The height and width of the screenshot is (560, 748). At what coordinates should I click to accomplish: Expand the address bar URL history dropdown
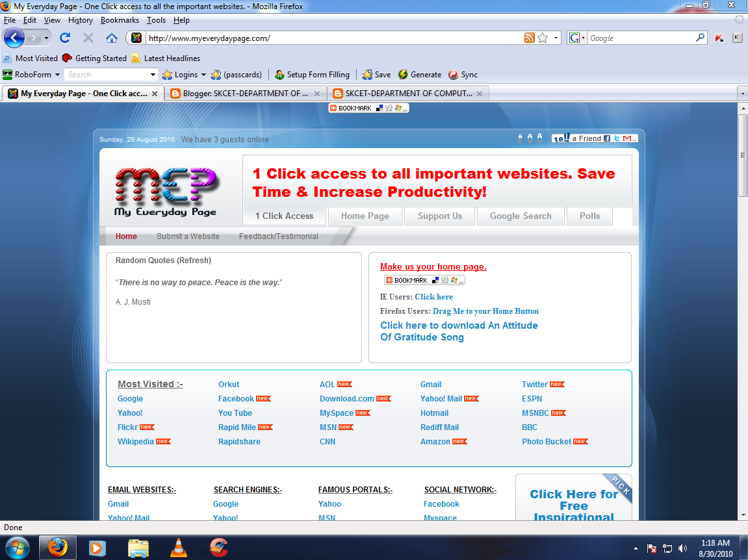coord(556,38)
